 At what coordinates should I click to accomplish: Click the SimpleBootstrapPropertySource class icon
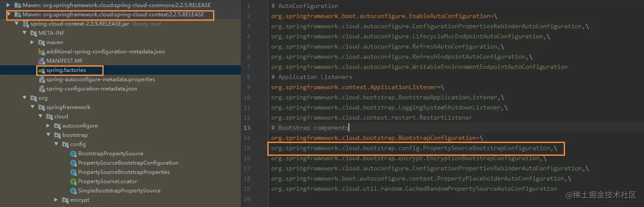74,191
